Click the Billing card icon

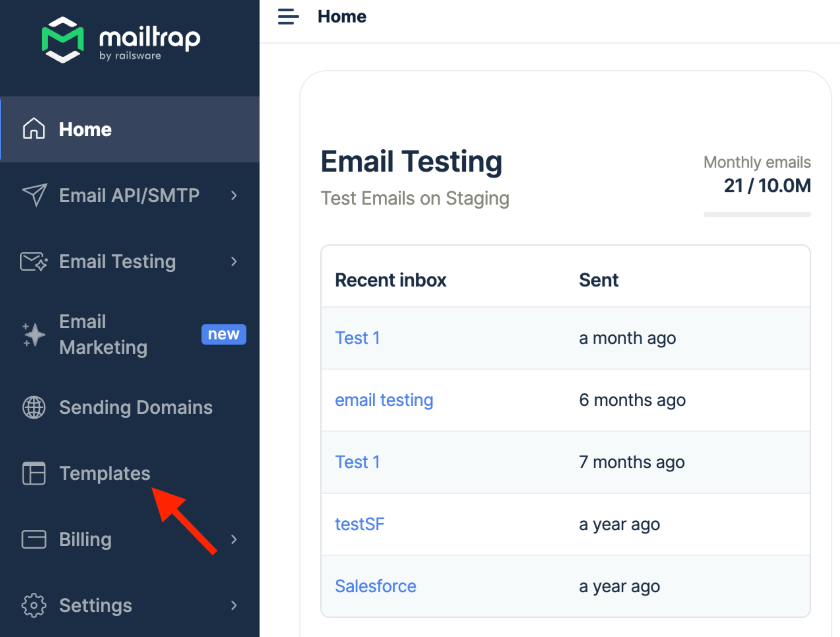(34, 539)
